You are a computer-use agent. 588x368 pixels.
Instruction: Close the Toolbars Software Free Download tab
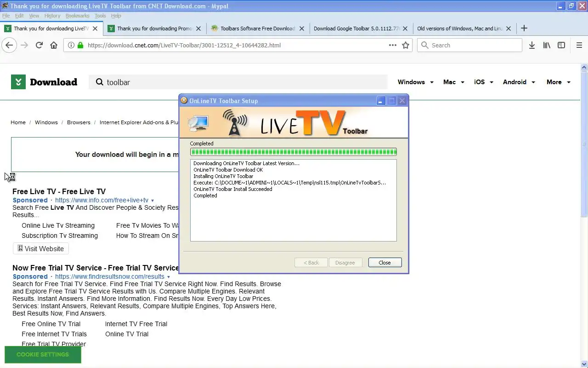(302, 28)
